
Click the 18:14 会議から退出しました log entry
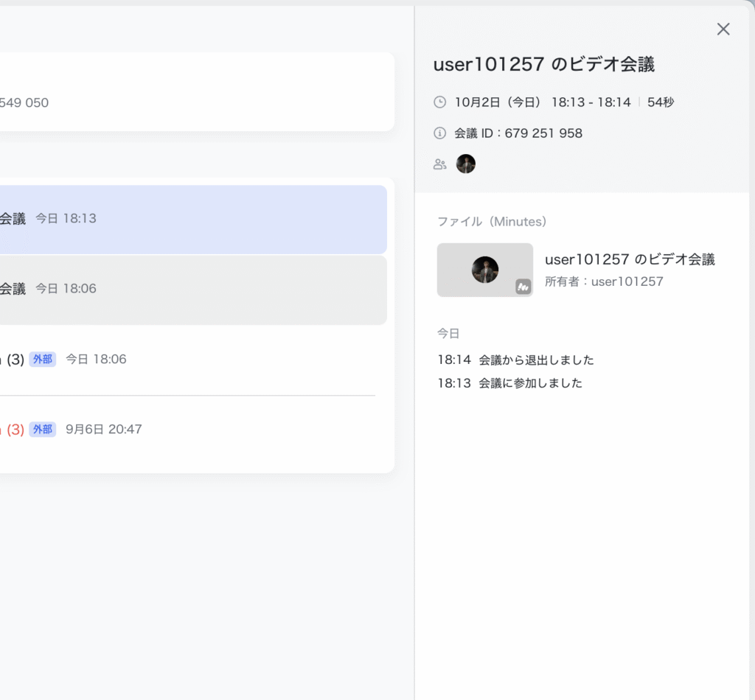click(515, 360)
